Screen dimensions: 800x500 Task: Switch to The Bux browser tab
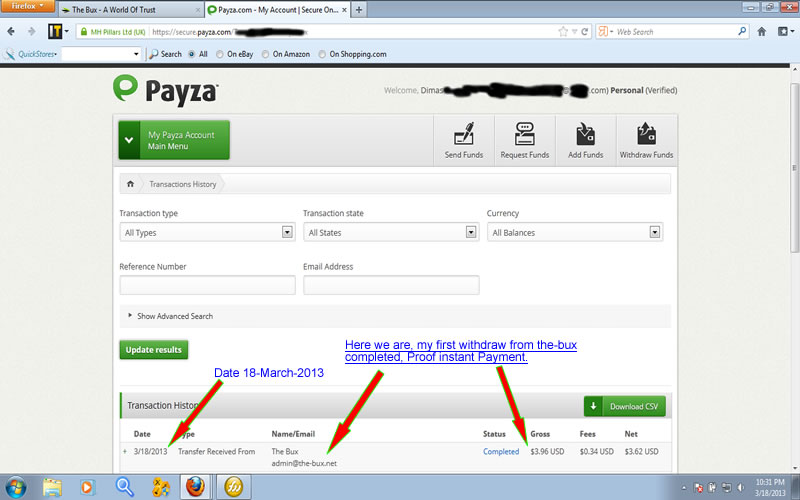coord(131,10)
